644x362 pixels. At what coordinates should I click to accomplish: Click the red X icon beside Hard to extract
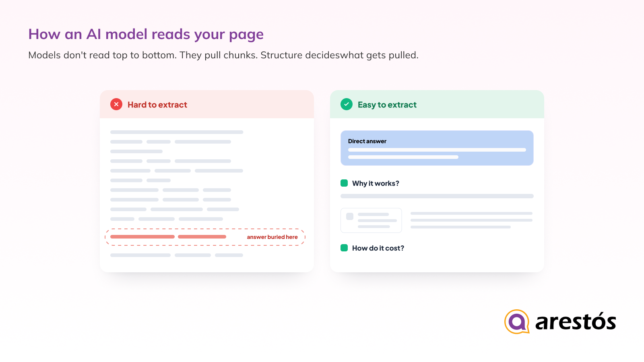pyautogui.click(x=116, y=104)
